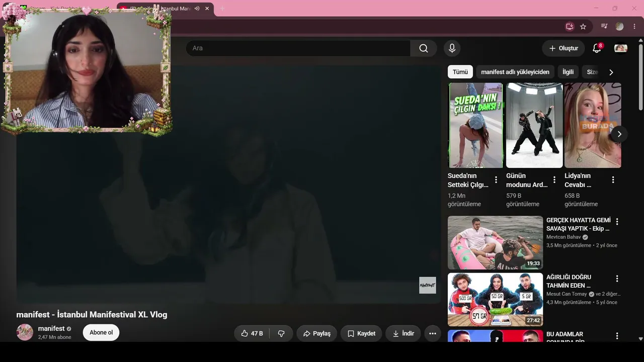644x362 pixels.
Task: Open the YouTube account avatar menu
Action: tap(621, 48)
